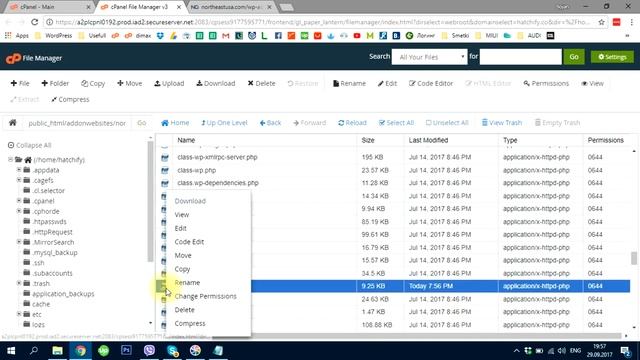This screenshot has width=640, height=360.
Task: Choose Delete in context menu
Action: [184, 310]
